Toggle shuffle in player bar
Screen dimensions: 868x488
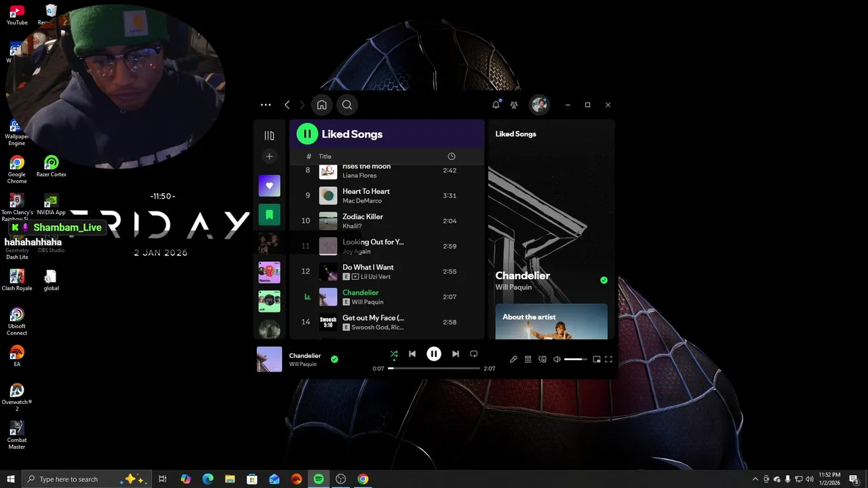click(x=394, y=354)
